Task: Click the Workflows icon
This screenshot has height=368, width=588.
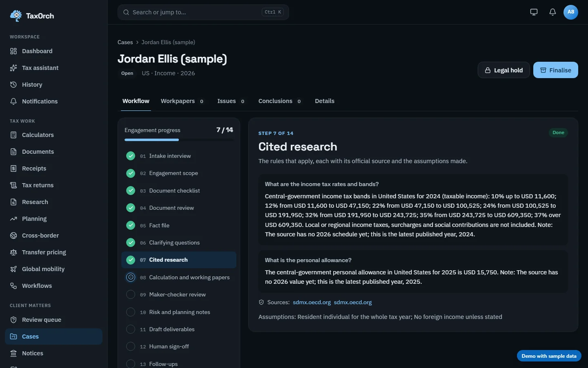Action: click(13, 286)
